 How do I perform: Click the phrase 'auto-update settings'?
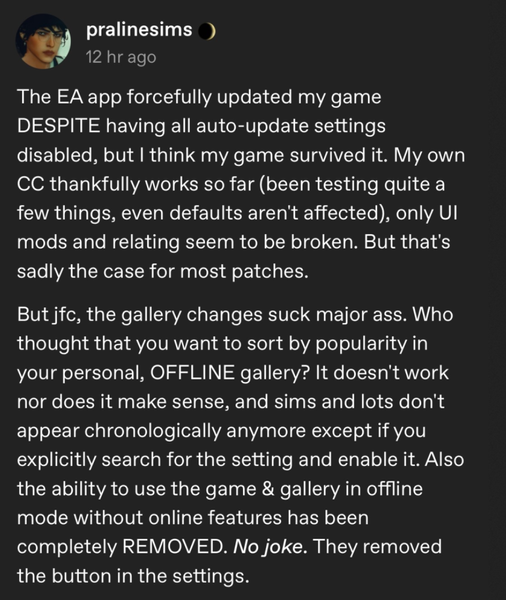pos(291,126)
